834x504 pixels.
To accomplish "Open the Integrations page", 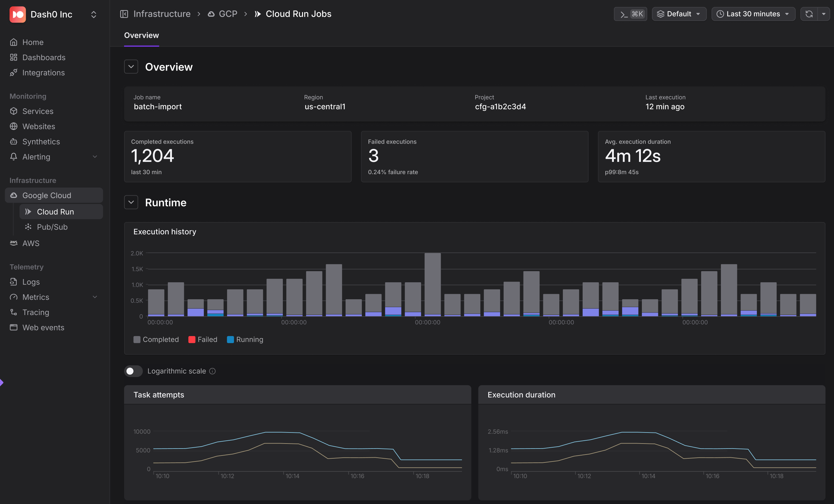I will point(43,72).
